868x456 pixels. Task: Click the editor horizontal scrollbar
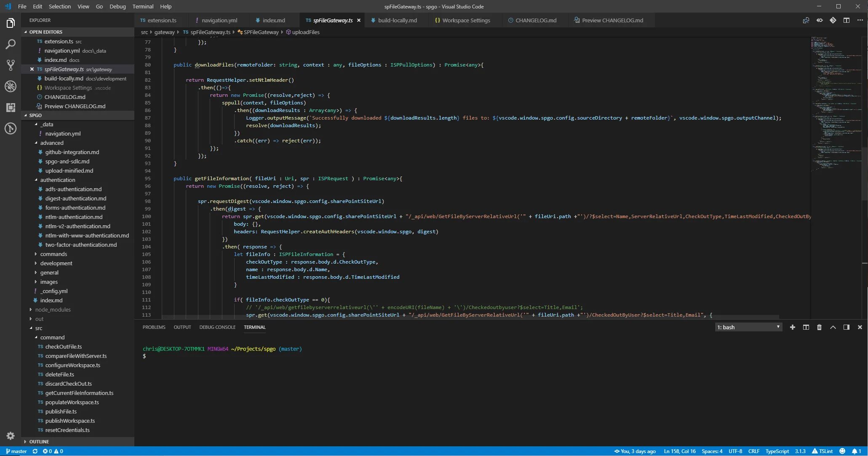470,317
